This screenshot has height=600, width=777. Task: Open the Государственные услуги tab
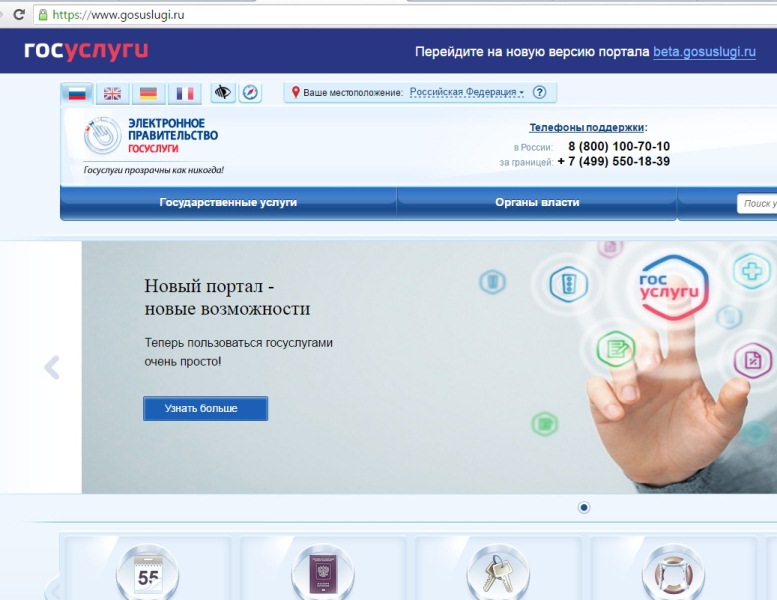tap(228, 202)
